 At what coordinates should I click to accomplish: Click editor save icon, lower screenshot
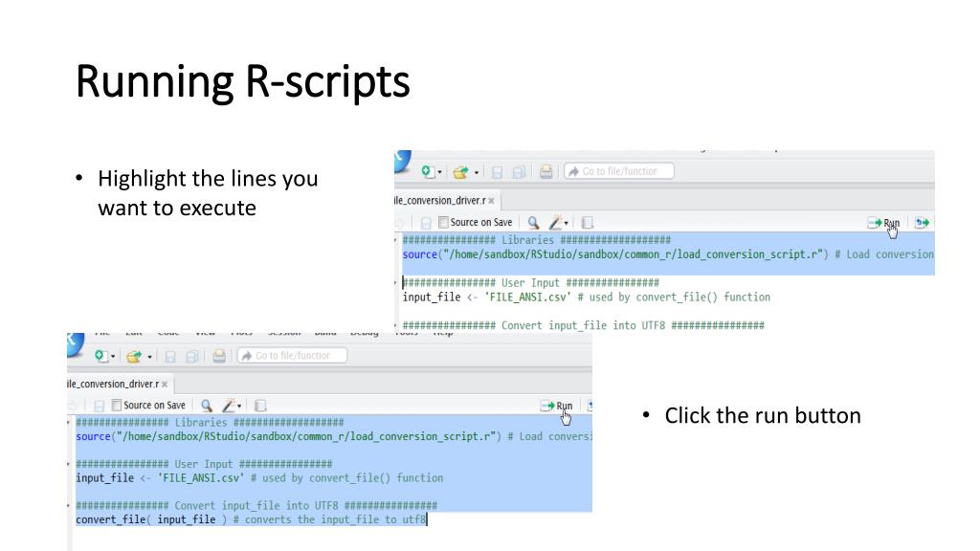point(99,406)
